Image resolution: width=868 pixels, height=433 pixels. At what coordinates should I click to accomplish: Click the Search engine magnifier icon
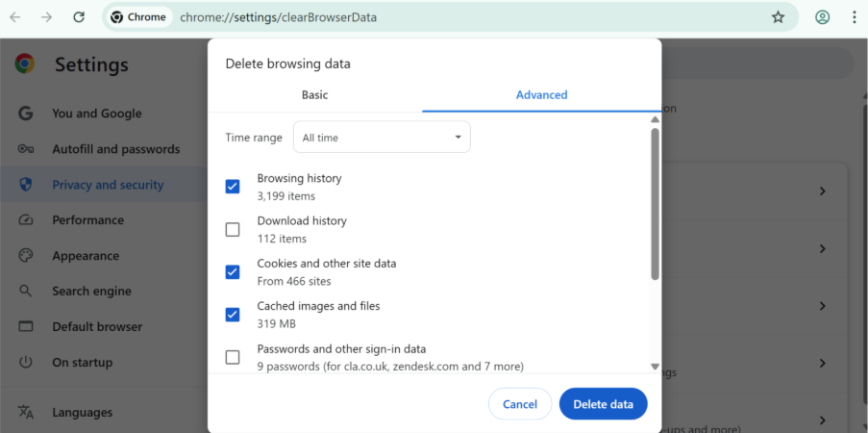[x=25, y=291]
